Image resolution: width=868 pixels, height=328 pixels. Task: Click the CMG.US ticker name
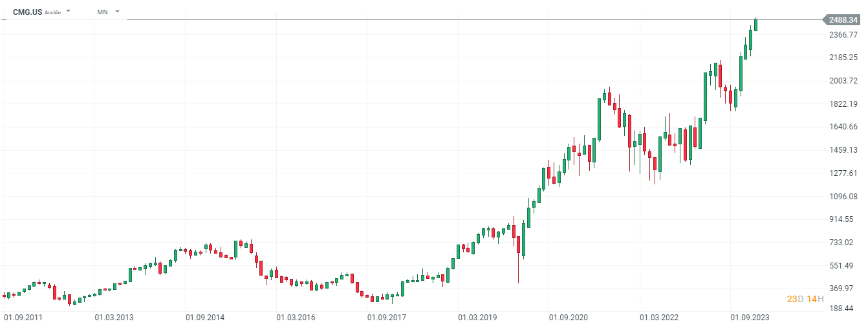(x=27, y=12)
